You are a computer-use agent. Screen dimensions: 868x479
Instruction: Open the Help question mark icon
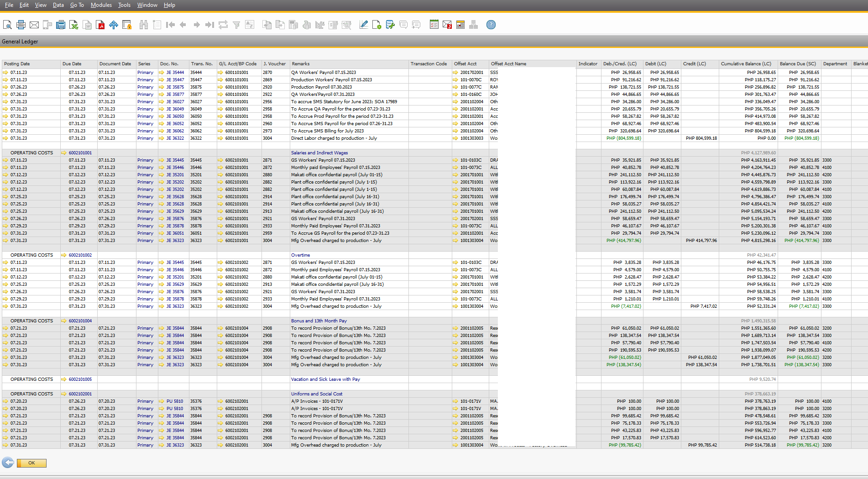(491, 25)
